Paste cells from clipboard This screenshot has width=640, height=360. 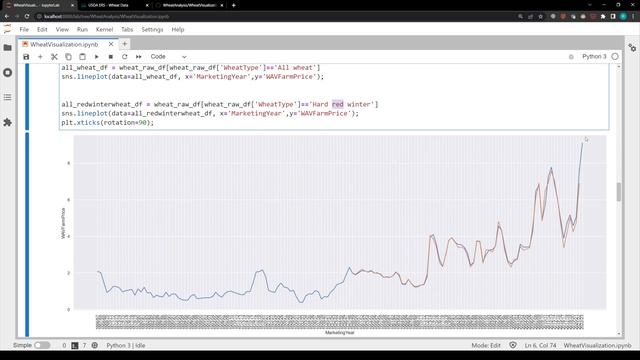click(x=82, y=57)
